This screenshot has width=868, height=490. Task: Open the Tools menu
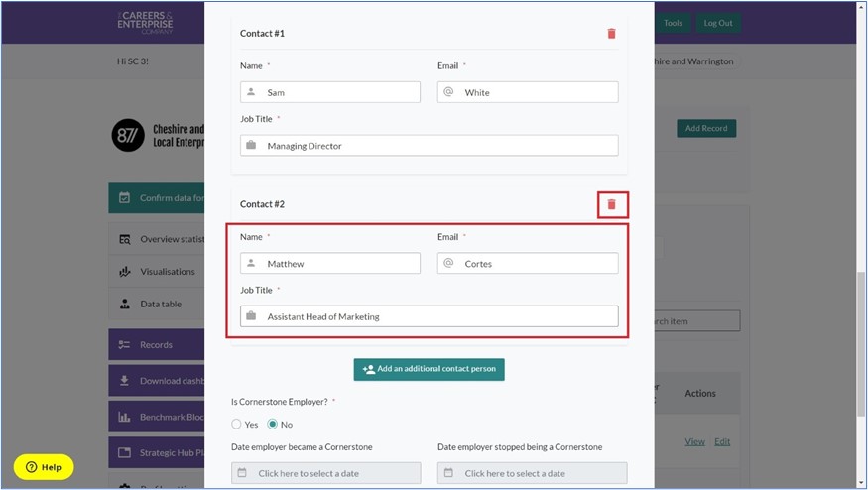click(673, 23)
